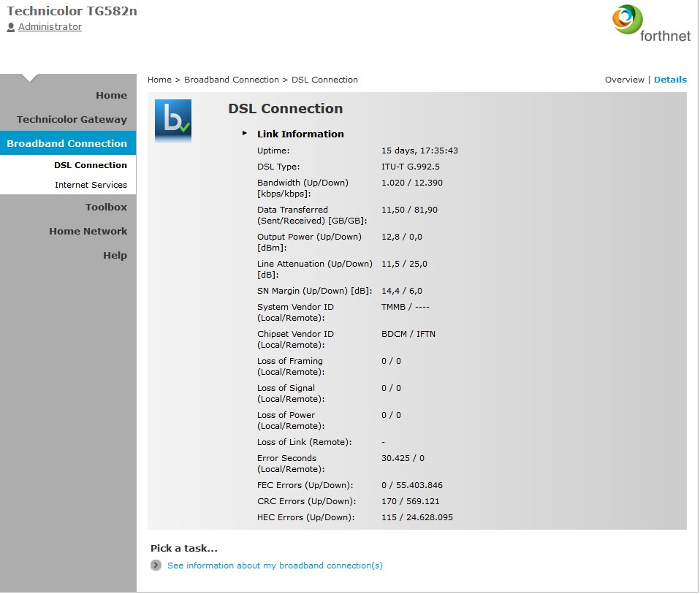This screenshot has height=594, width=700.
Task: Click the bandwidth value 1.020 / 12.390
Action: click(412, 183)
